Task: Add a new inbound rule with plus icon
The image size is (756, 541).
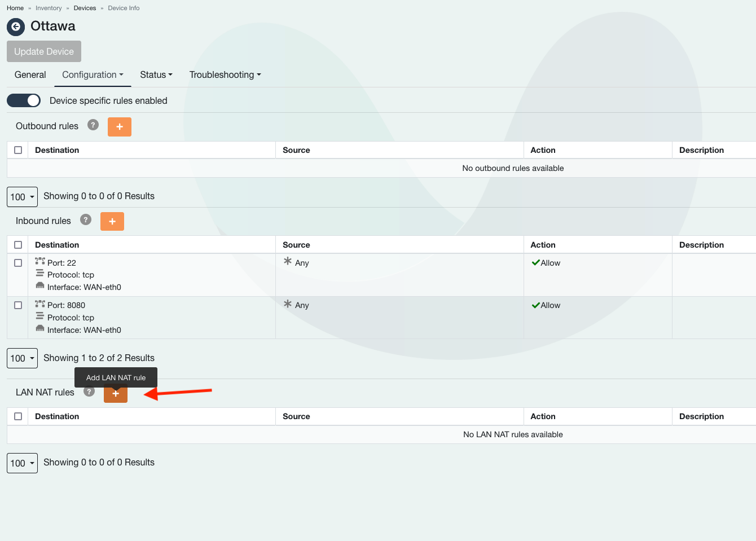Action: [x=112, y=222]
